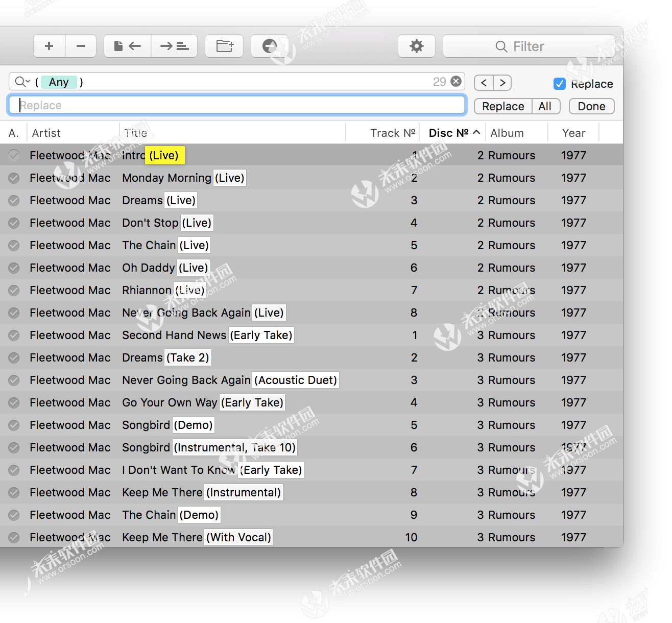
Task: Toggle the checkmark for Rhiannon (Live) row
Action: click(x=14, y=290)
